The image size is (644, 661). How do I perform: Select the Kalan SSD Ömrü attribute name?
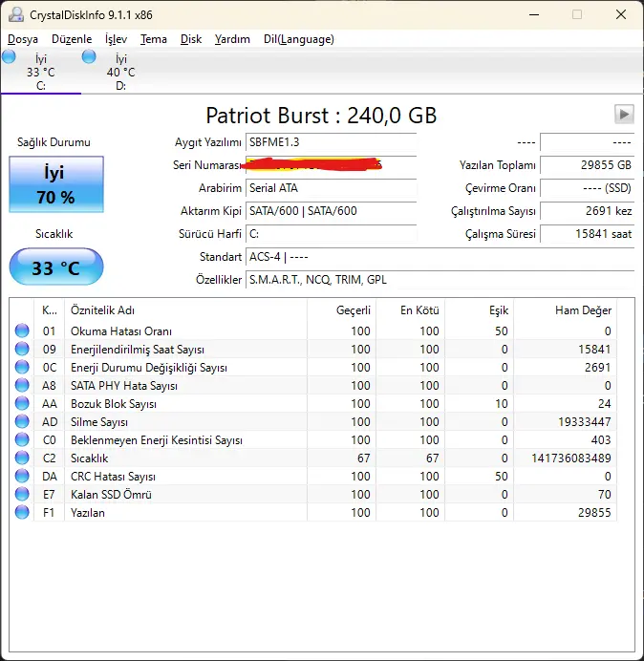coord(111,495)
